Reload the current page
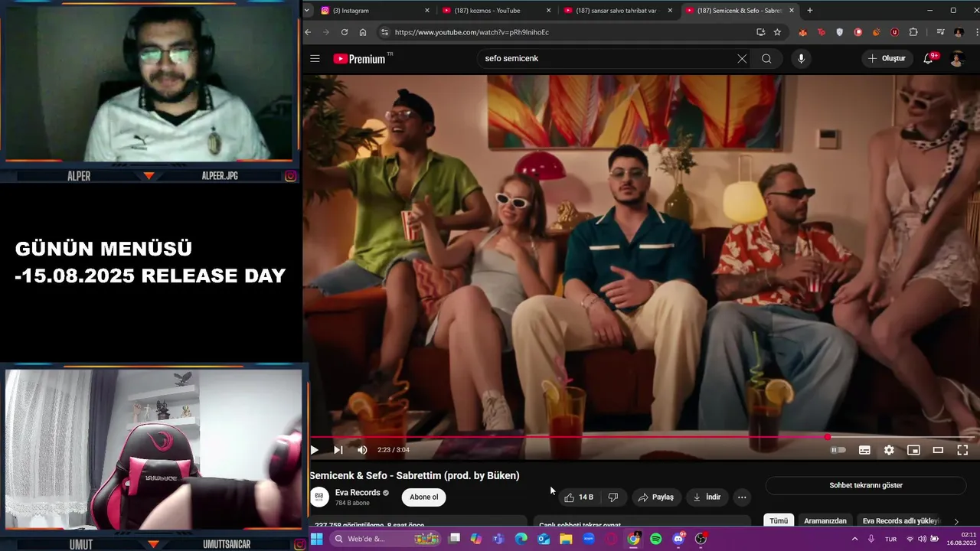 (345, 32)
